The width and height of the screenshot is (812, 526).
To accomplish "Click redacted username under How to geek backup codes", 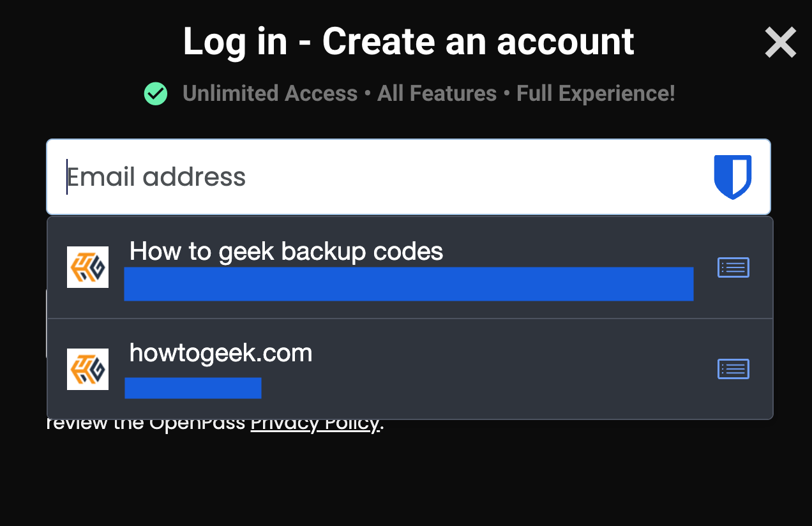I will click(409, 284).
